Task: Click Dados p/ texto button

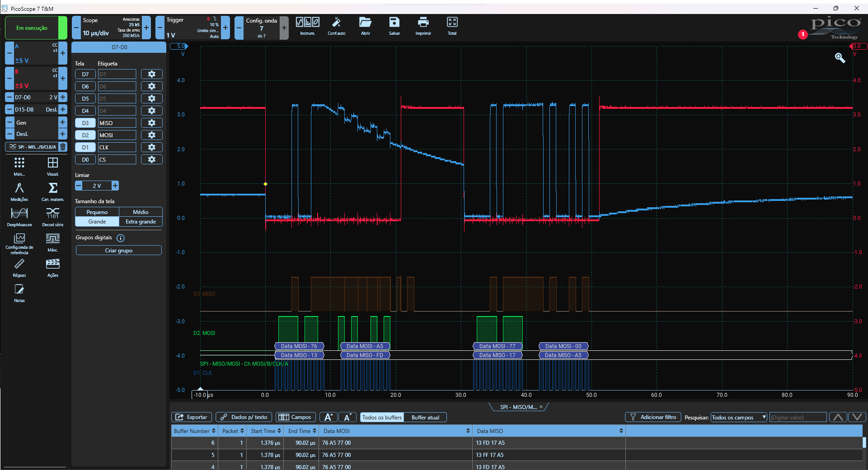Action: [x=244, y=417]
